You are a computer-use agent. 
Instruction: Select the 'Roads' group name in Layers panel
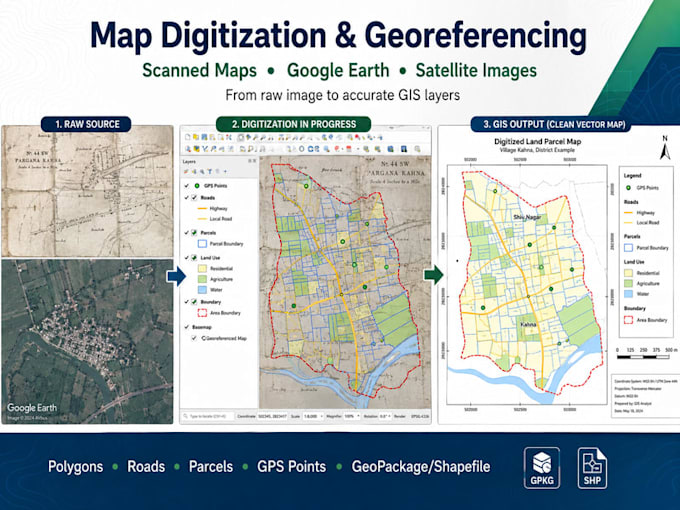208,198
